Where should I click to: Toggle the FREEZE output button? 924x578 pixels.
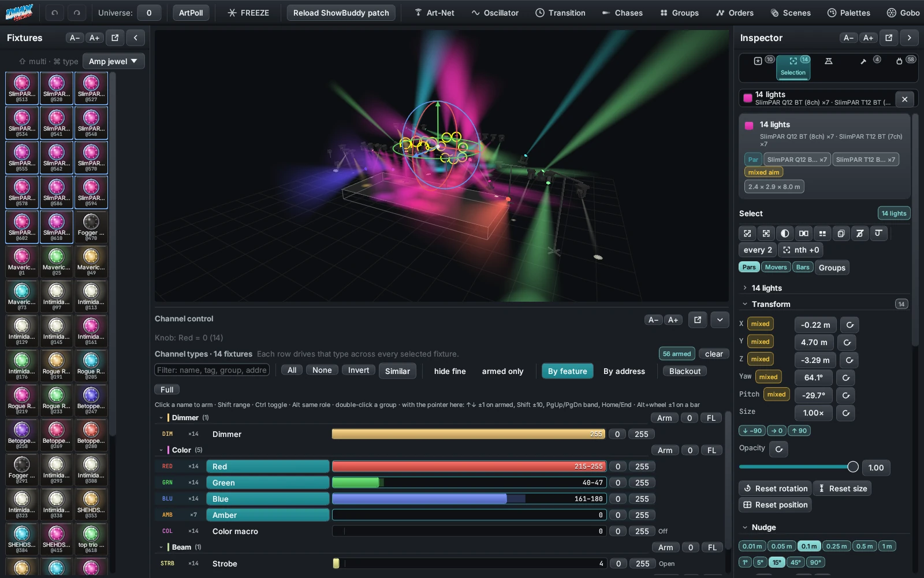point(248,13)
